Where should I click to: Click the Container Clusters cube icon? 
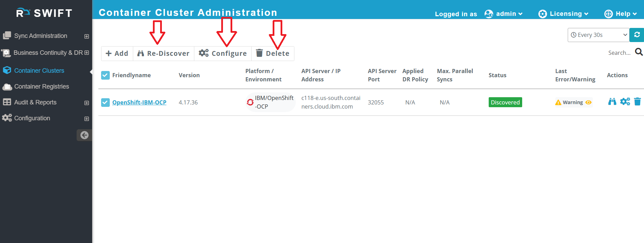point(7,70)
